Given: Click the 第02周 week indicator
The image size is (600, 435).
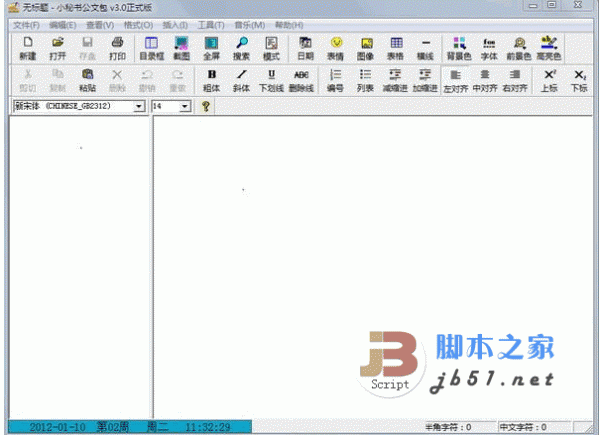Looking at the screenshot, I should click(112, 427).
